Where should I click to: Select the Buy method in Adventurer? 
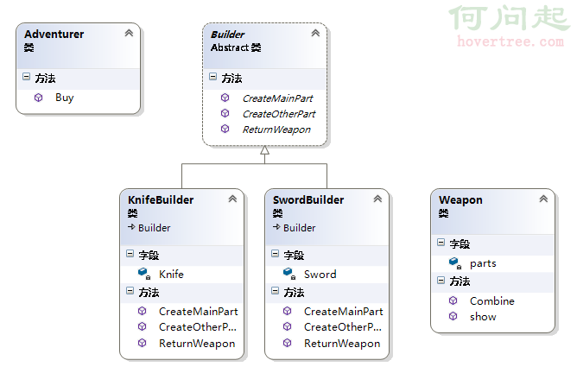coord(65,98)
